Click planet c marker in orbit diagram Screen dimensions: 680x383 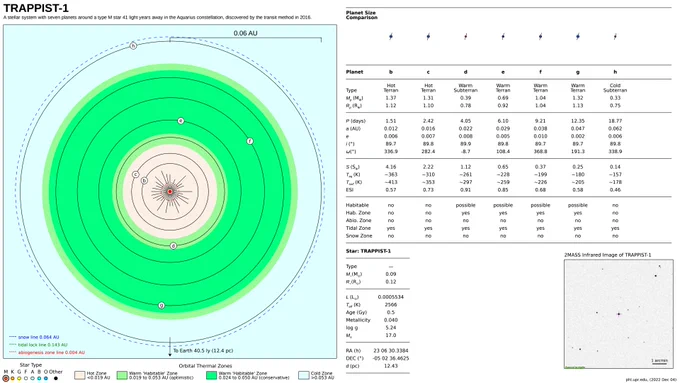point(136,174)
